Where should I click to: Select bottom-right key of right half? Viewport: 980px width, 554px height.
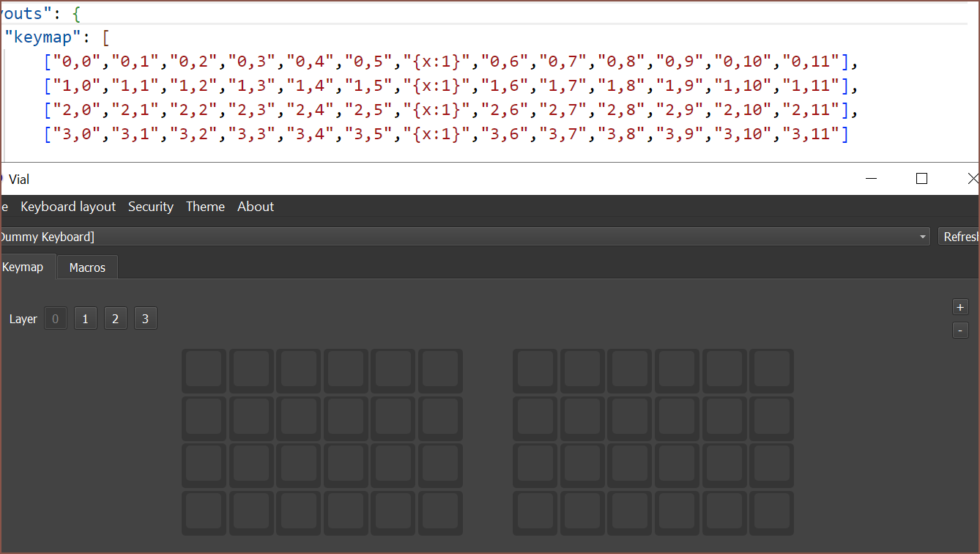[x=771, y=513]
